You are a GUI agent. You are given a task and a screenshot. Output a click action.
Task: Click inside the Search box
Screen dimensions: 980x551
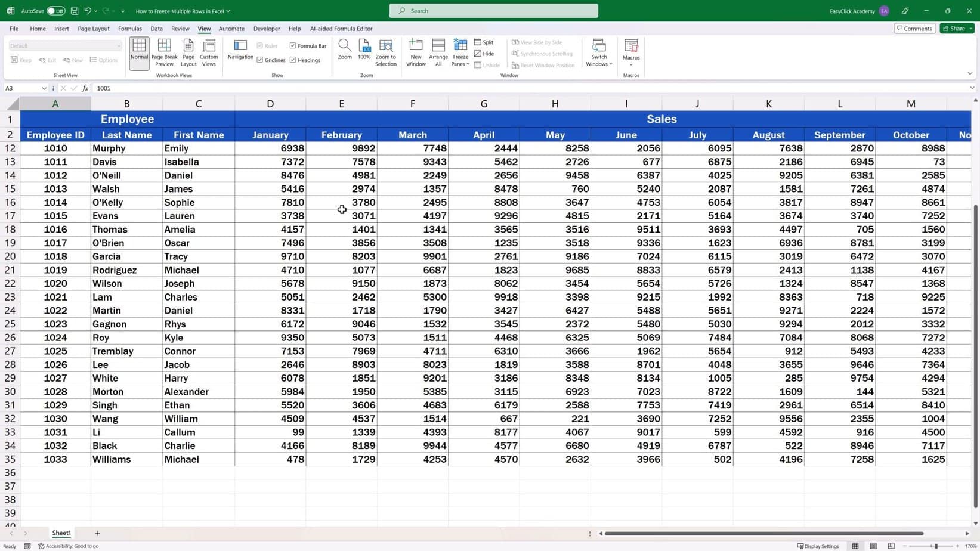pos(493,10)
